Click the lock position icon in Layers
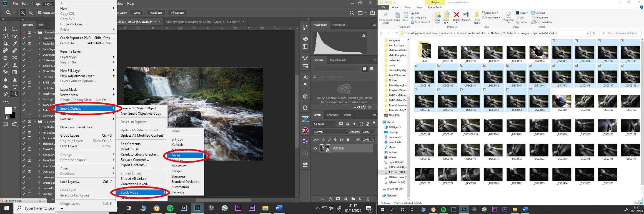 tap(335, 139)
